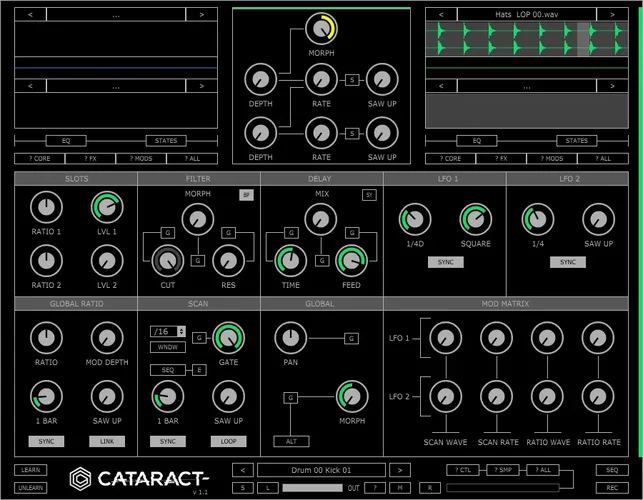Click the delay TIME knob

click(x=291, y=261)
